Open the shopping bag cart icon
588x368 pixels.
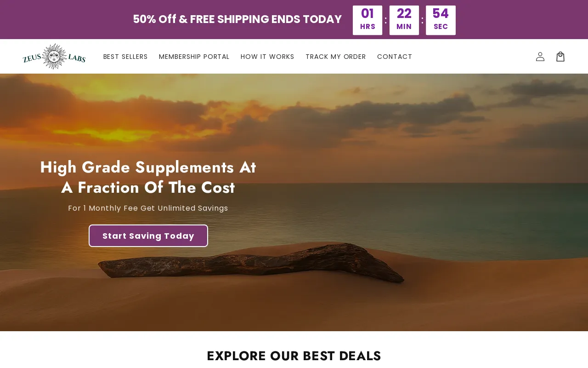(560, 57)
